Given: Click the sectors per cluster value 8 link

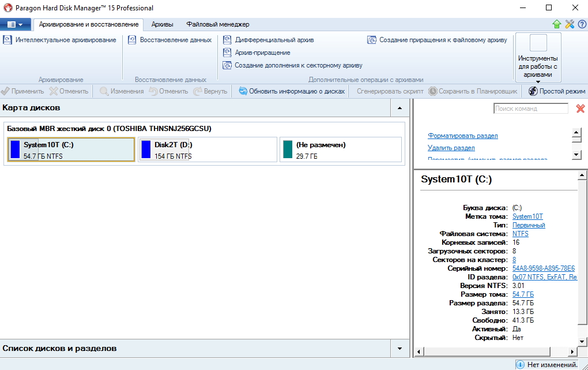Looking at the screenshot, I should 514,260.
